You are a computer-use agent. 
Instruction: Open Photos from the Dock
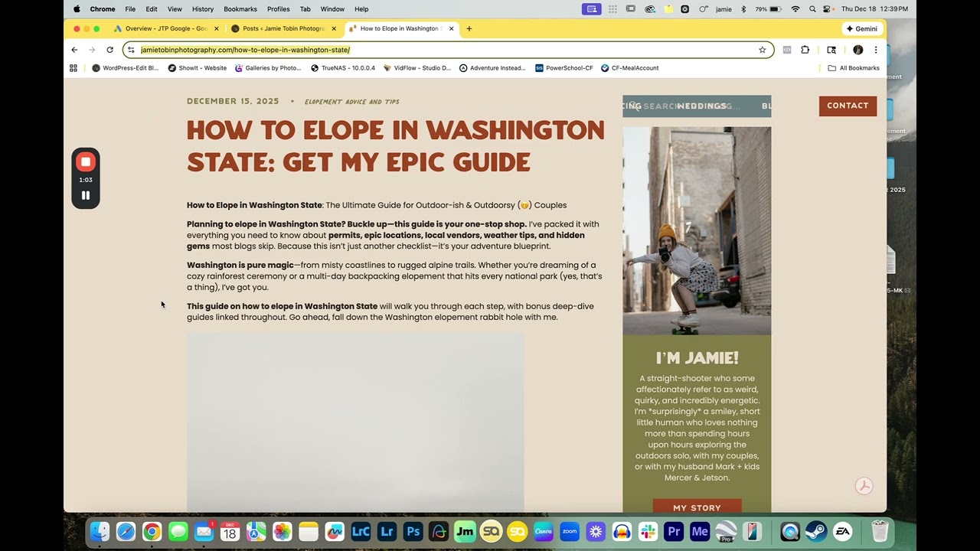pos(282,531)
